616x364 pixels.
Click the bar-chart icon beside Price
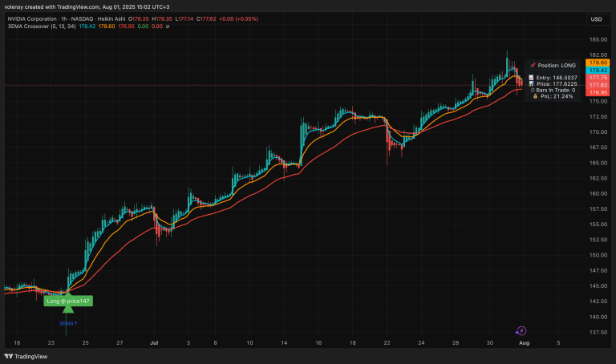(531, 84)
